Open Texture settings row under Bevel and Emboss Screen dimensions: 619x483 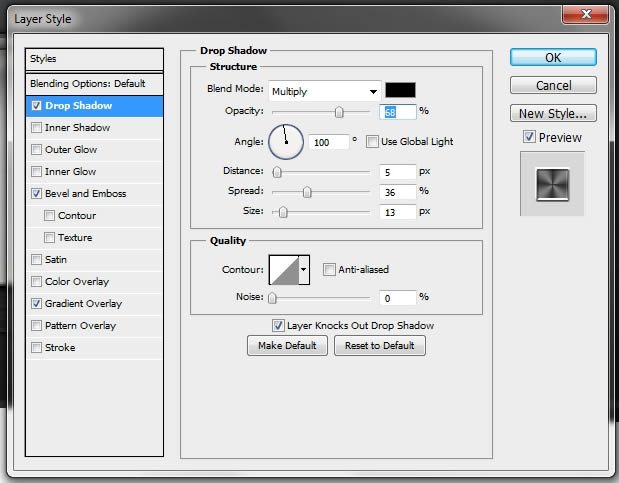(94, 238)
